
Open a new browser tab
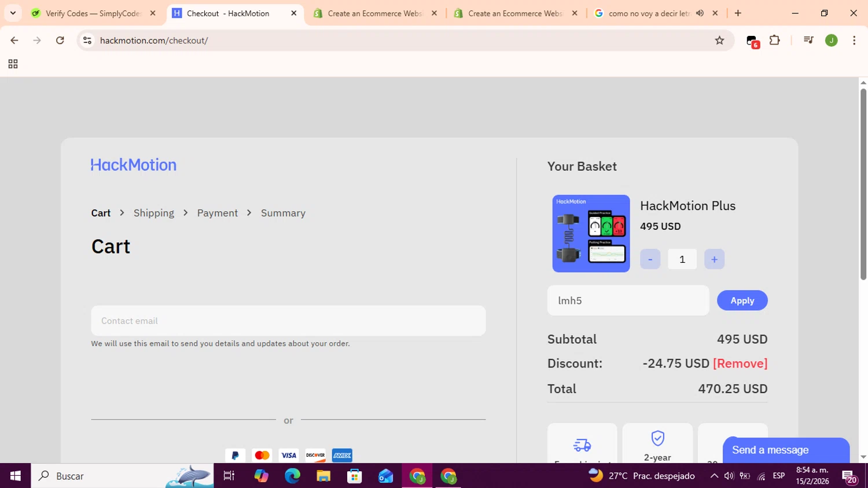tap(738, 13)
